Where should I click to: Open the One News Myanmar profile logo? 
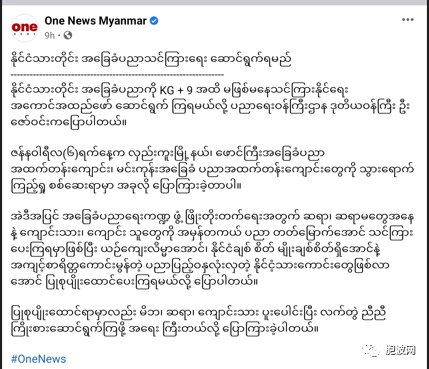[24, 28]
